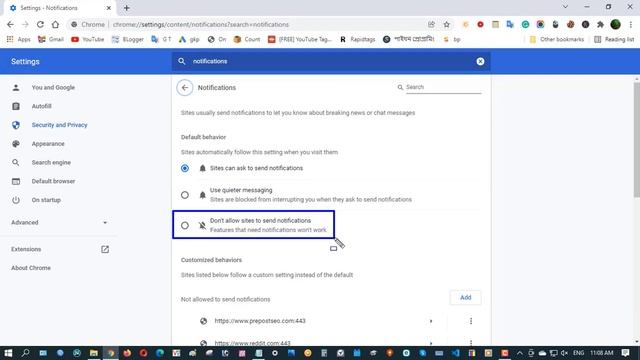
Task: Click browser Back arrow button
Action: [x=10, y=24]
